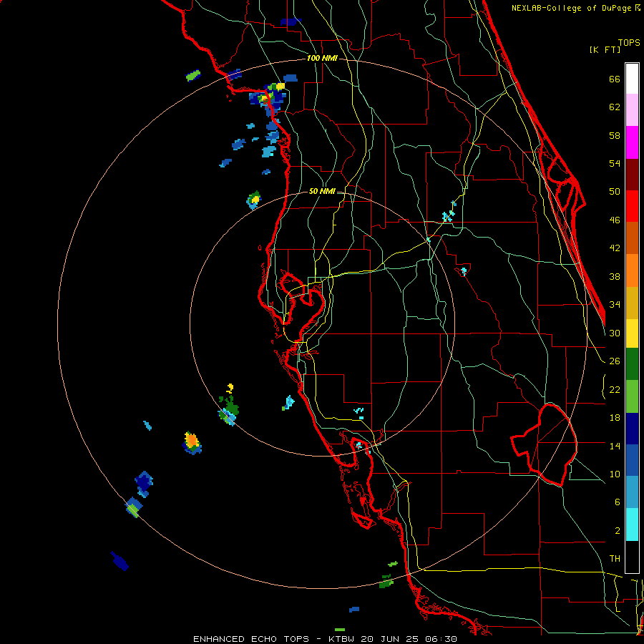Pick the gold legend swatch
Screen dimensions: 644x644
click(x=632, y=303)
